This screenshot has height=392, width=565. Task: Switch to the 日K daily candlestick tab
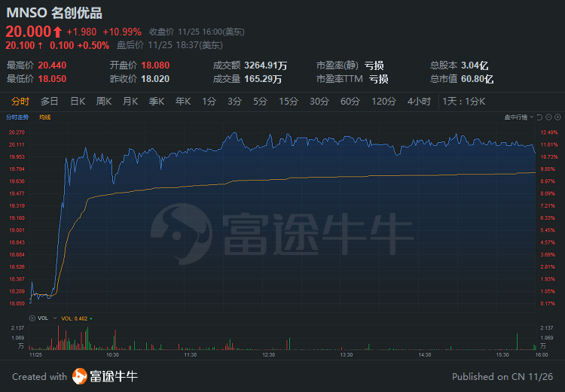pyautogui.click(x=78, y=102)
